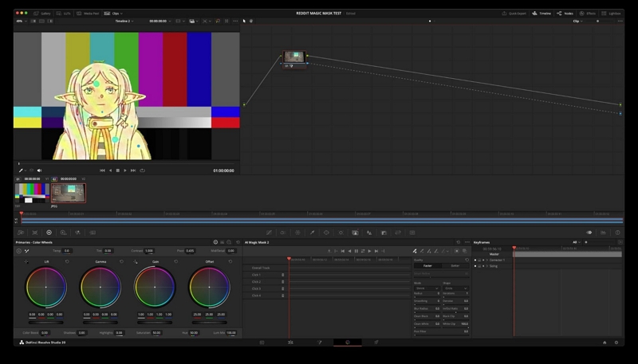Expand the Sizing keyframe row
This screenshot has height=364, width=638.
click(487, 266)
